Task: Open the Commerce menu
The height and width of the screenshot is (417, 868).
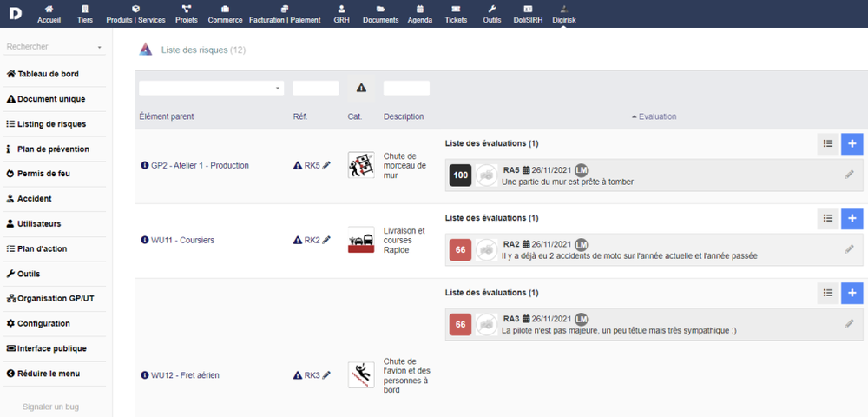Action: click(226, 14)
